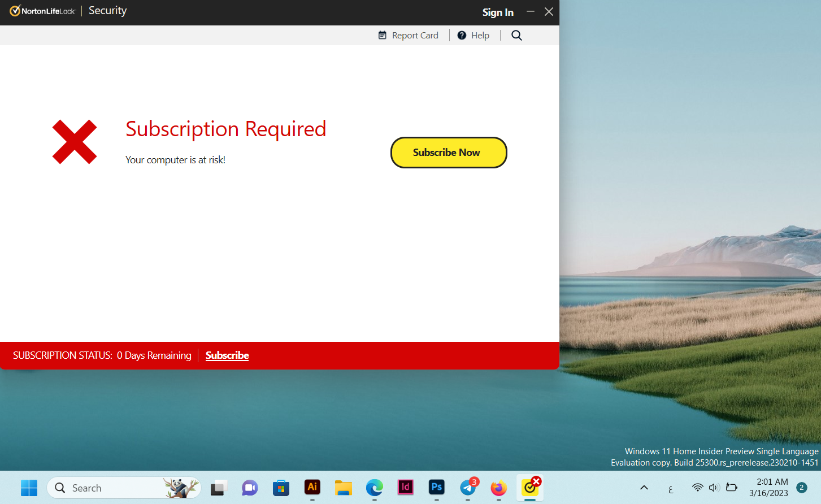821x504 pixels.
Task: Click the battery status icon
Action: (x=732, y=488)
